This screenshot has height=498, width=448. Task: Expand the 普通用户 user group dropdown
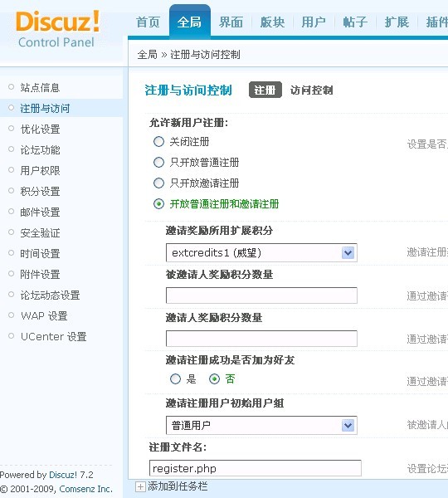(x=261, y=425)
